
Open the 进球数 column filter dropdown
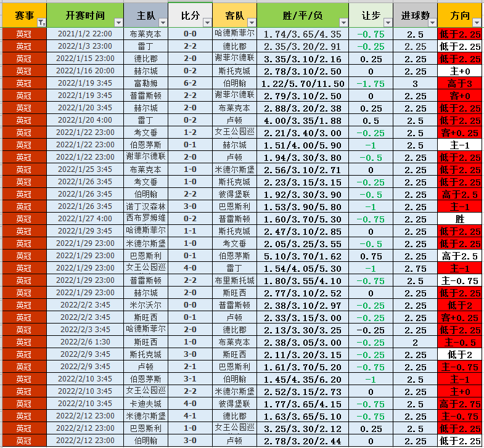(x=432, y=23)
